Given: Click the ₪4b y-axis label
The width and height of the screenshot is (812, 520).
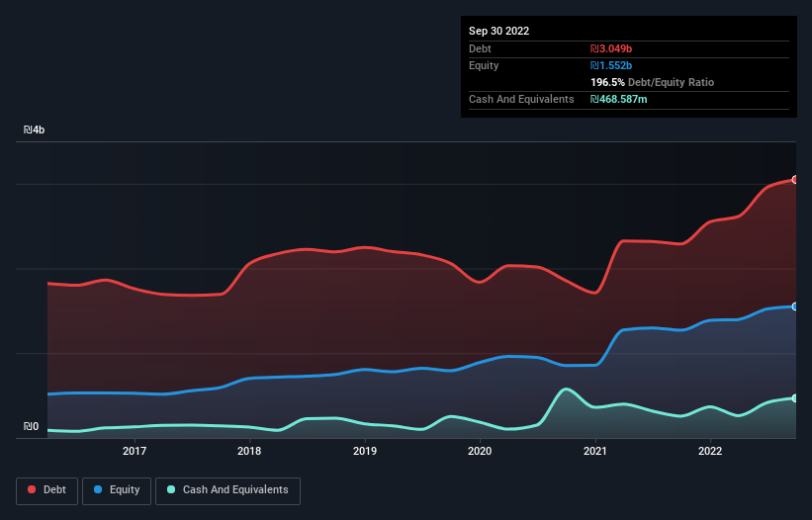Looking at the screenshot, I should [x=35, y=130].
